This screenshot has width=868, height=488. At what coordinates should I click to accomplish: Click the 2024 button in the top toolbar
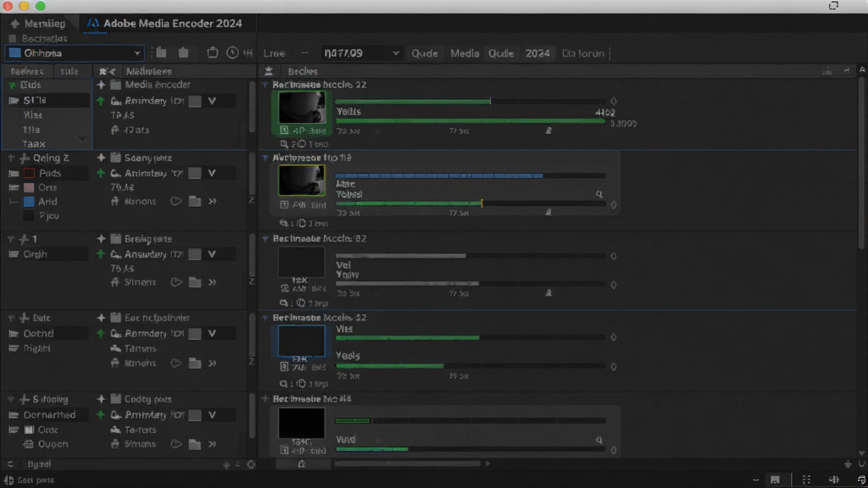tap(537, 53)
